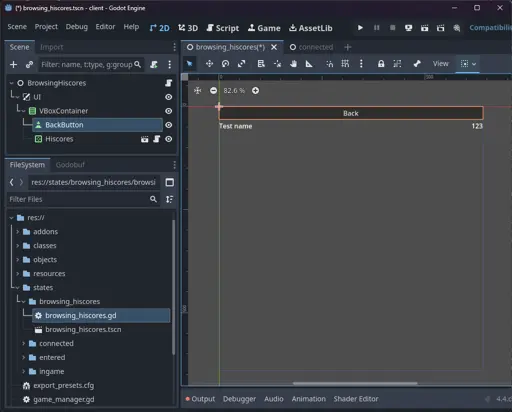Hide the Hiscores node

coord(169,139)
